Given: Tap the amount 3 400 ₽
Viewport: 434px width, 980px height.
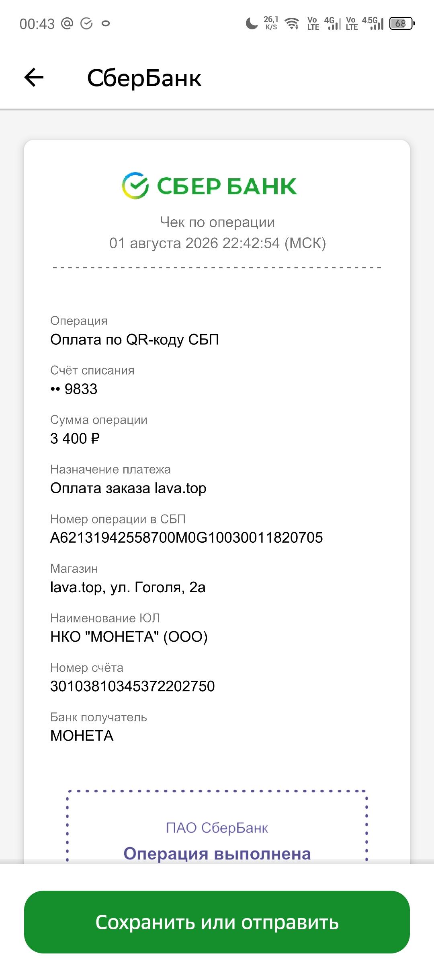Looking at the screenshot, I should tap(75, 439).
